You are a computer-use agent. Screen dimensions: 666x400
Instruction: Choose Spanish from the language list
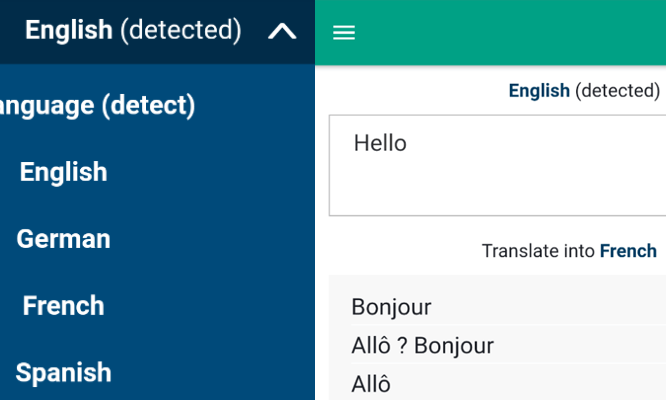coord(63,372)
